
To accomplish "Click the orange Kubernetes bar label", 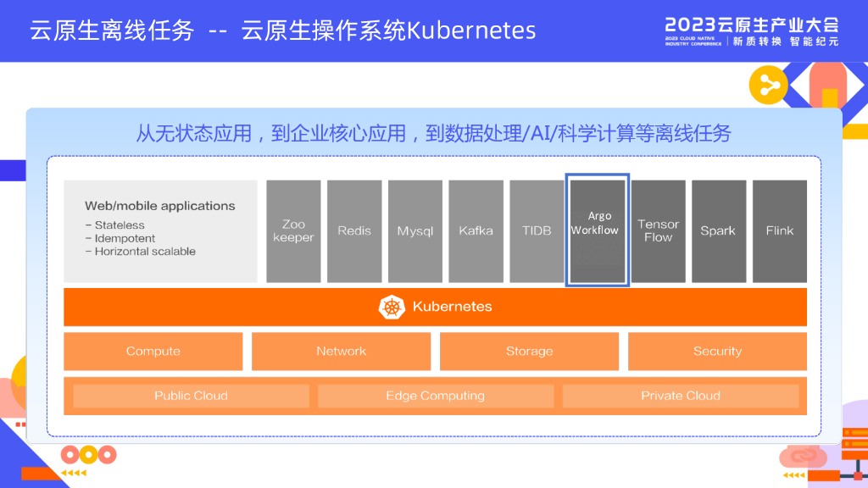I will click(453, 307).
